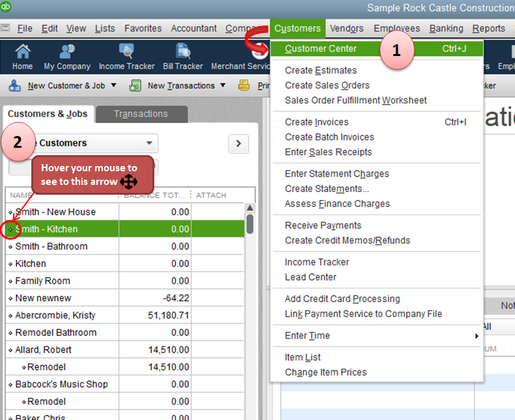This screenshot has width=515, height=420.
Task: Click the Attach column header
Action: click(x=211, y=195)
